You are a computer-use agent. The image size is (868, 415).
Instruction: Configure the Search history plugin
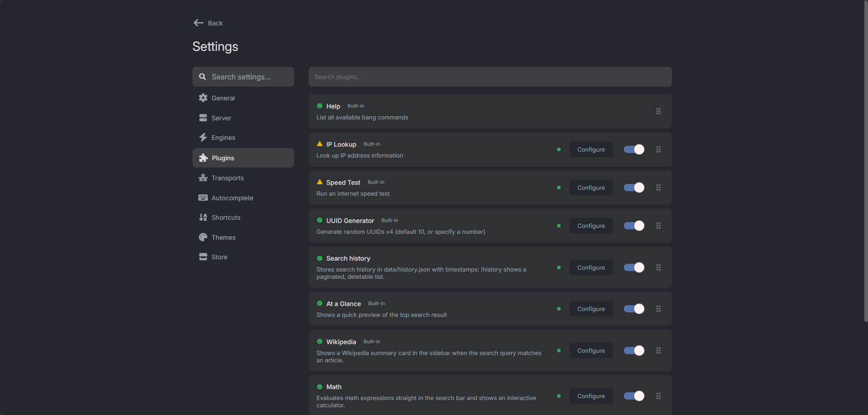point(591,267)
